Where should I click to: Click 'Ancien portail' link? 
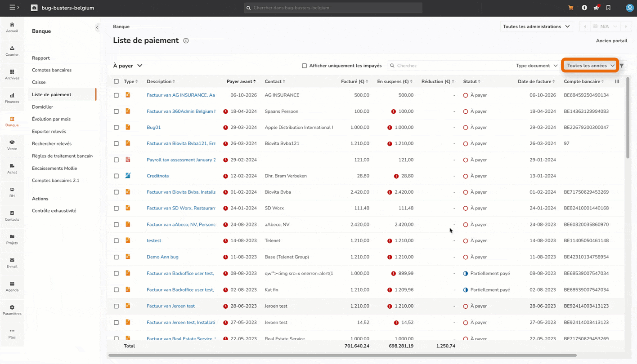(x=611, y=40)
